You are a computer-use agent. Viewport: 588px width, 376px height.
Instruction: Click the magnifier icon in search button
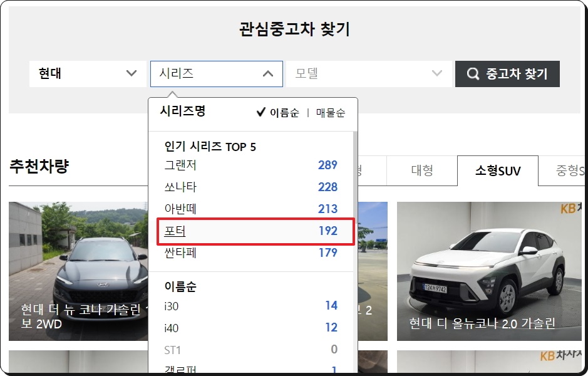tap(473, 74)
